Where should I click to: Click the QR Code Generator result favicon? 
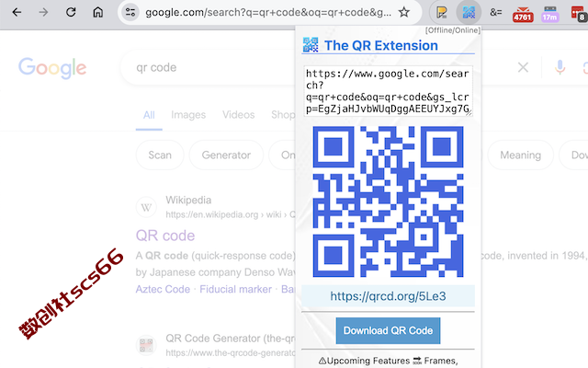click(x=146, y=345)
